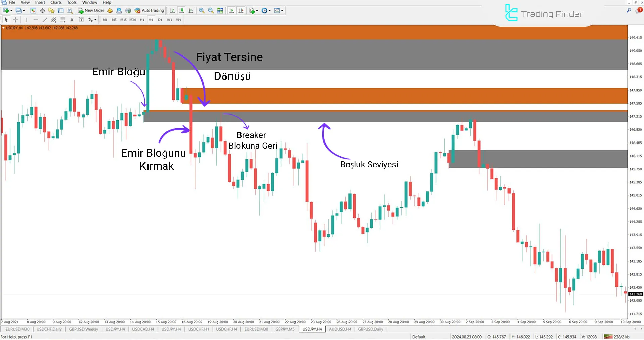Open the File menu
The height and width of the screenshot is (340, 644).
pos(12,2)
